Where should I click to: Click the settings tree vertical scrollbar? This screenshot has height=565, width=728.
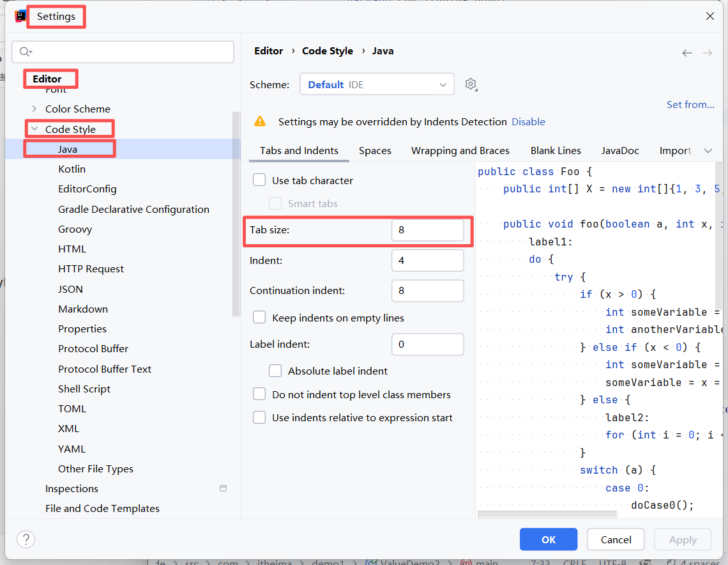coord(236,213)
